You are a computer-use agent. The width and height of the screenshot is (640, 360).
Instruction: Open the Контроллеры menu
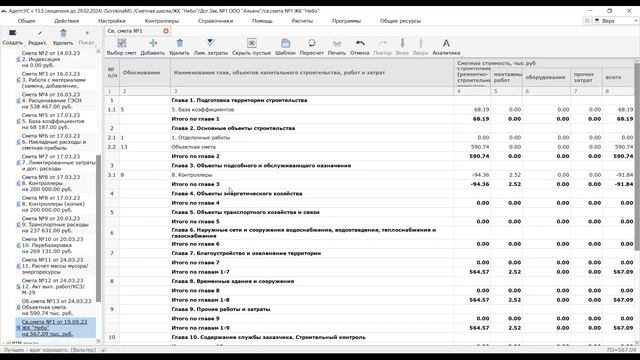pos(162,21)
